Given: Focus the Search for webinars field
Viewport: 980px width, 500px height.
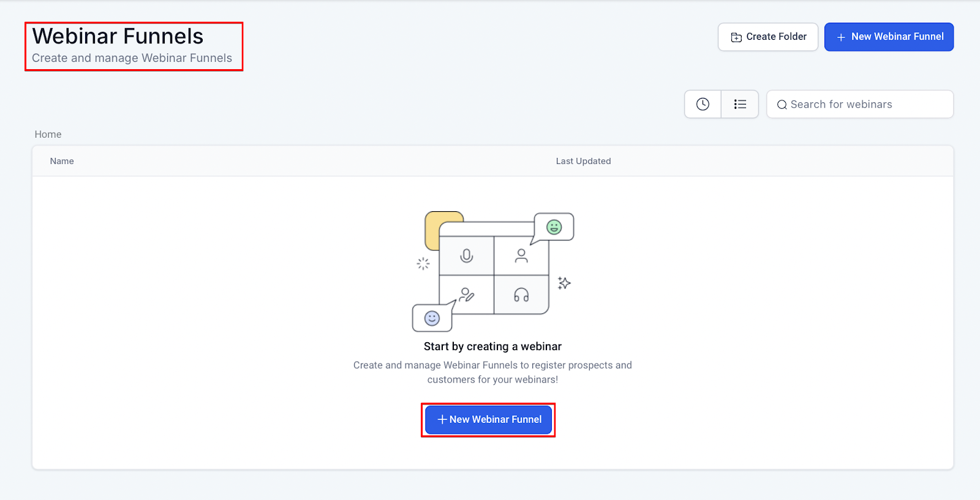Looking at the screenshot, I should [x=860, y=104].
